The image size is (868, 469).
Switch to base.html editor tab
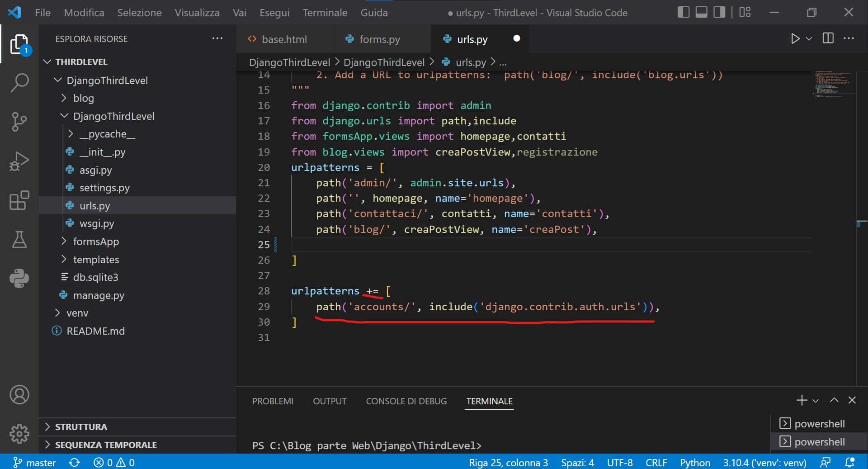click(284, 39)
